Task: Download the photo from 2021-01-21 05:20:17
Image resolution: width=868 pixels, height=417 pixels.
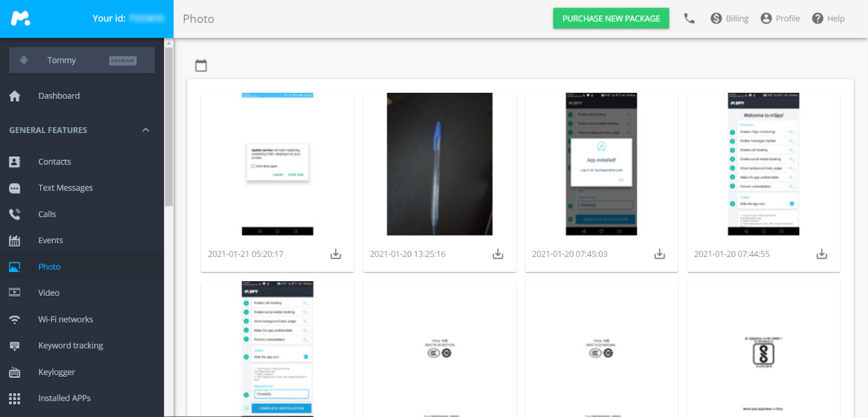Action: point(335,254)
